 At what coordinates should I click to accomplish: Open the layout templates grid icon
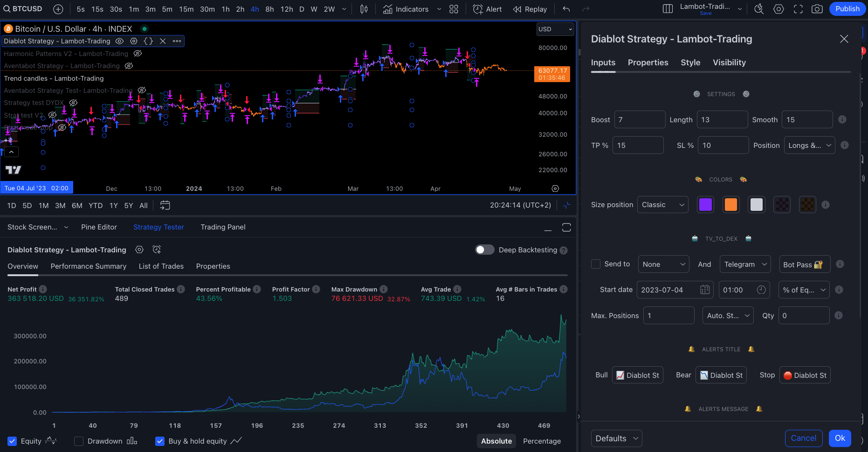pos(454,9)
